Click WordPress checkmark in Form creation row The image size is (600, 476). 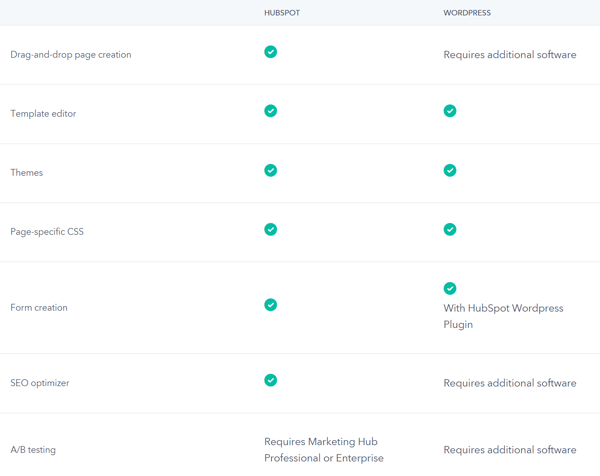[450, 288]
